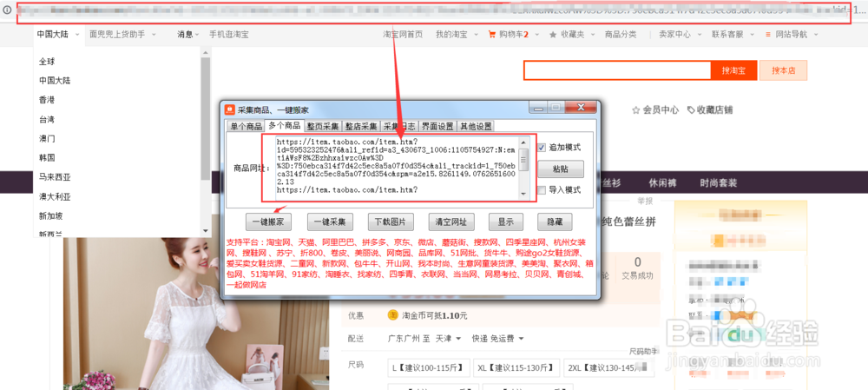Select size XL【建议115-130斤】

coord(517,367)
